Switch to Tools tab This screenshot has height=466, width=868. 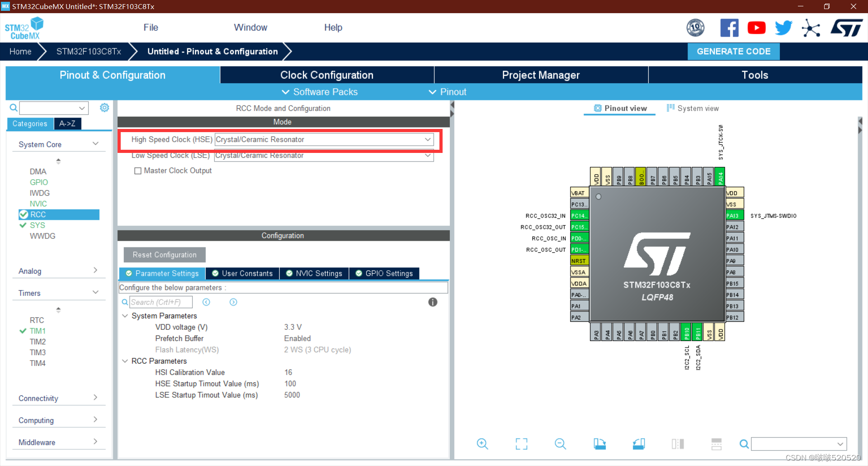[x=755, y=75]
